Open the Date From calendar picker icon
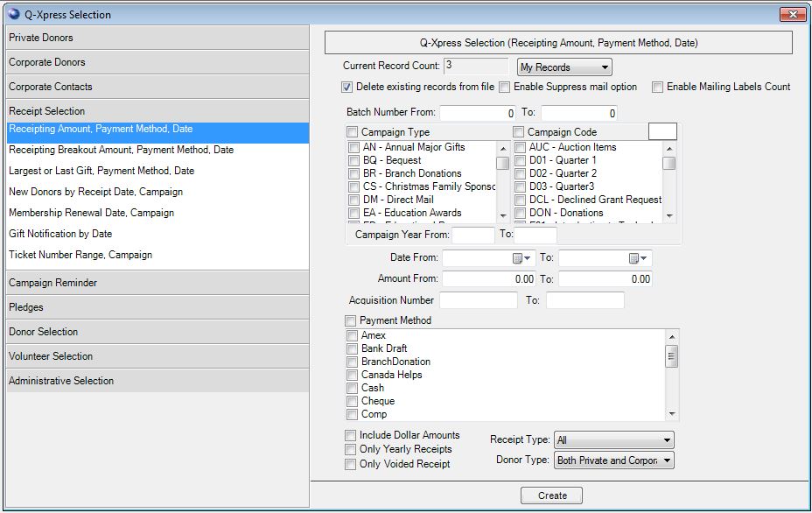This screenshot has width=812, height=513. pos(521,258)
